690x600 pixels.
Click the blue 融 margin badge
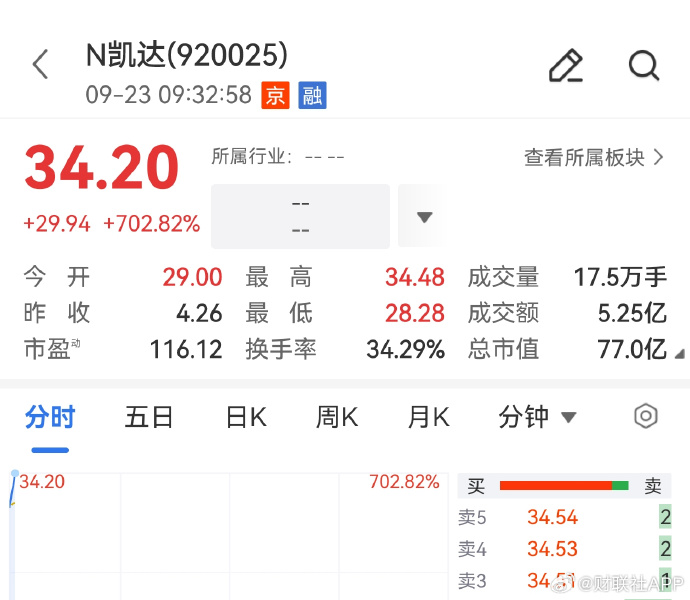click(312, 95)
